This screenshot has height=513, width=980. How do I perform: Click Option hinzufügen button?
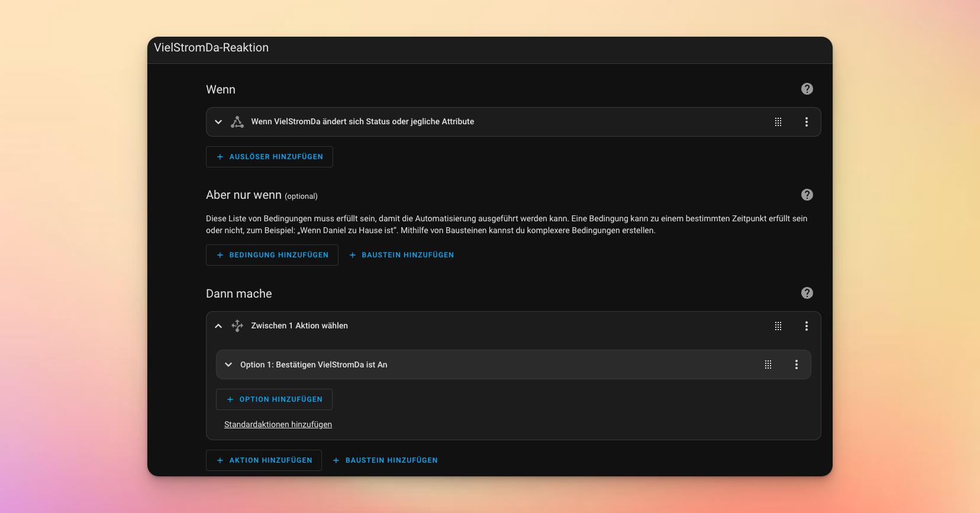[x=274, y=399]
